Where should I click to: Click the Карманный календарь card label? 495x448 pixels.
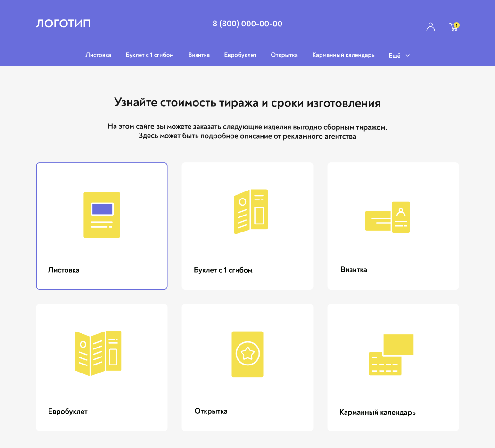click(x=377, y=412)
